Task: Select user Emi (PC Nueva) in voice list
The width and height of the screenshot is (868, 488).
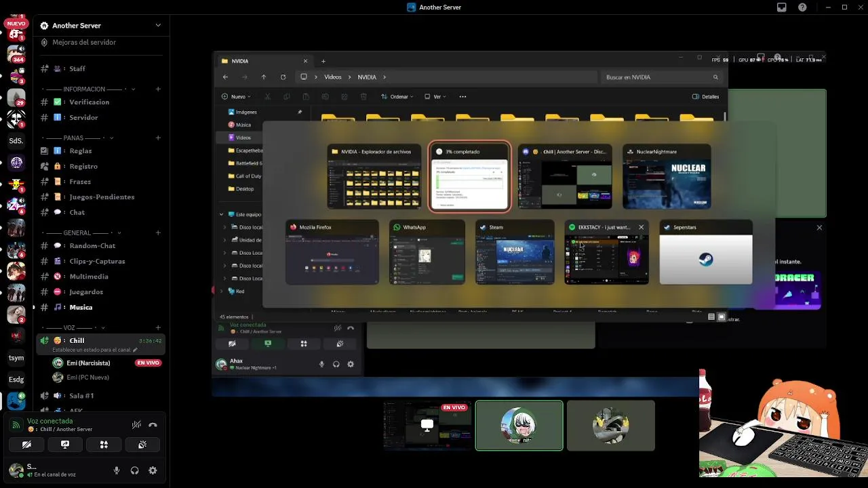Action: pyautogui.click(x=87, y=378)
